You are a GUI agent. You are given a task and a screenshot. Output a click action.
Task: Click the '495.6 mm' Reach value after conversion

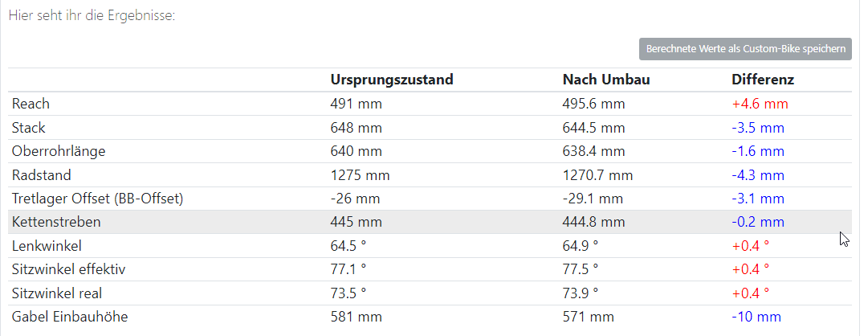(593, 104)
